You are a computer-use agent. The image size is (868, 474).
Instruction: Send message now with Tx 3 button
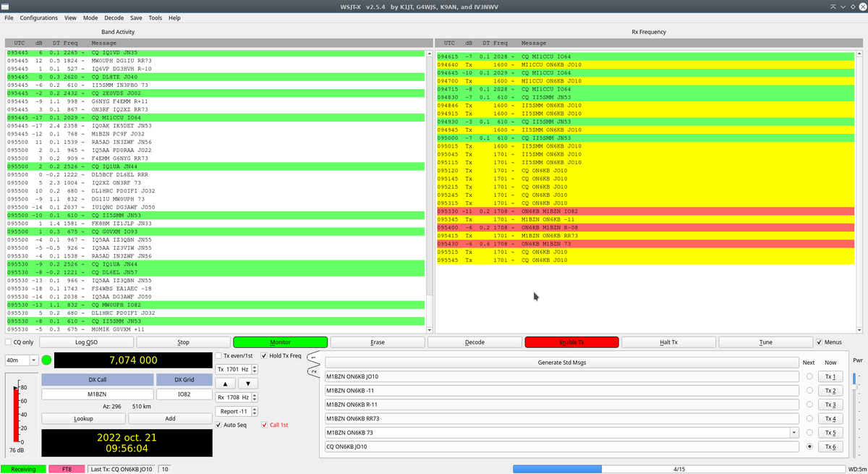(830, 405)
